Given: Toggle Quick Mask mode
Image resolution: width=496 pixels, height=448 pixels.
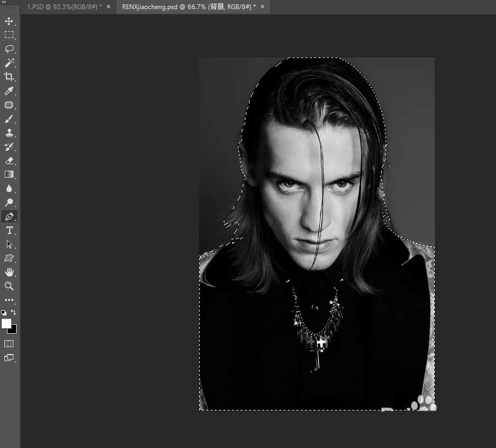Looking at the screenshot, I should 9,344.
